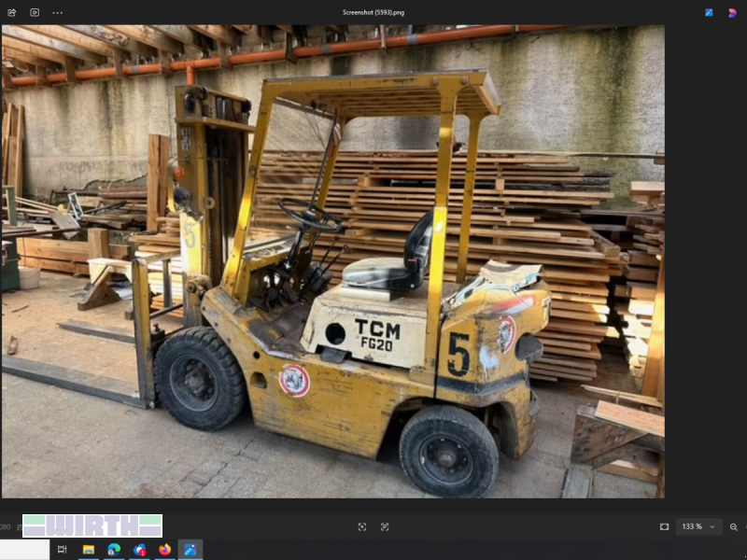Expand the 133% zoom level dropdown

pyautogui.click(x=698, y=526)
